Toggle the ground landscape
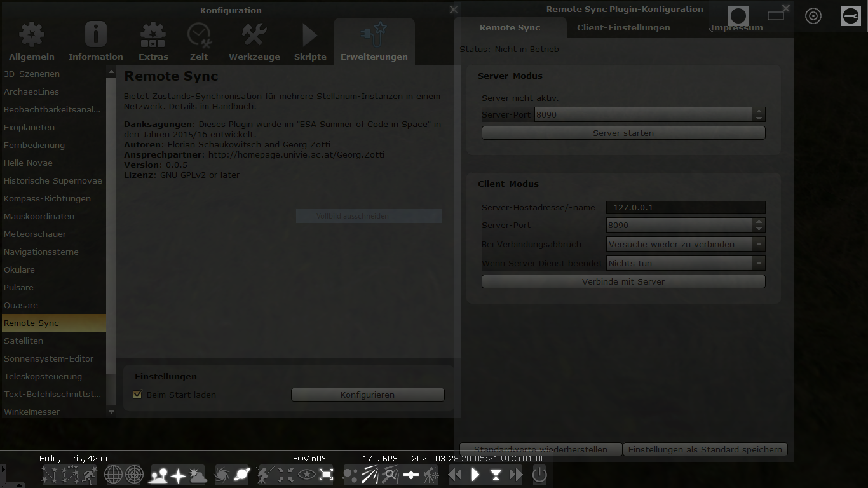This screenshot has height=488, width=868. click(x=158, y=475)
